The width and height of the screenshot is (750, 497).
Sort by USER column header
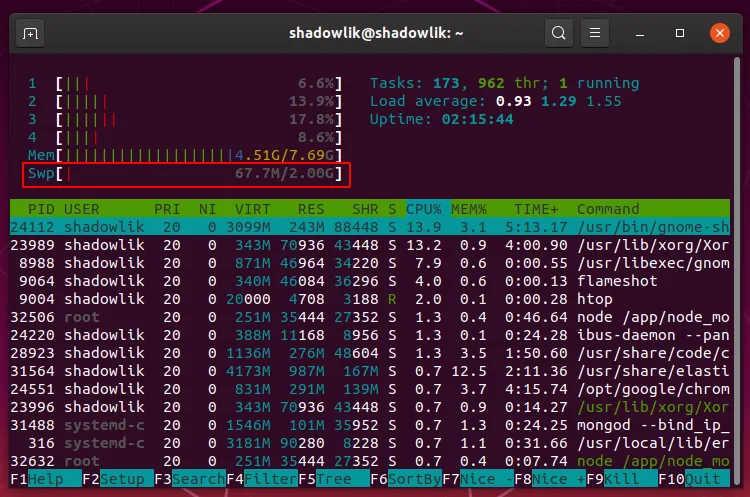tap(81, 209)
